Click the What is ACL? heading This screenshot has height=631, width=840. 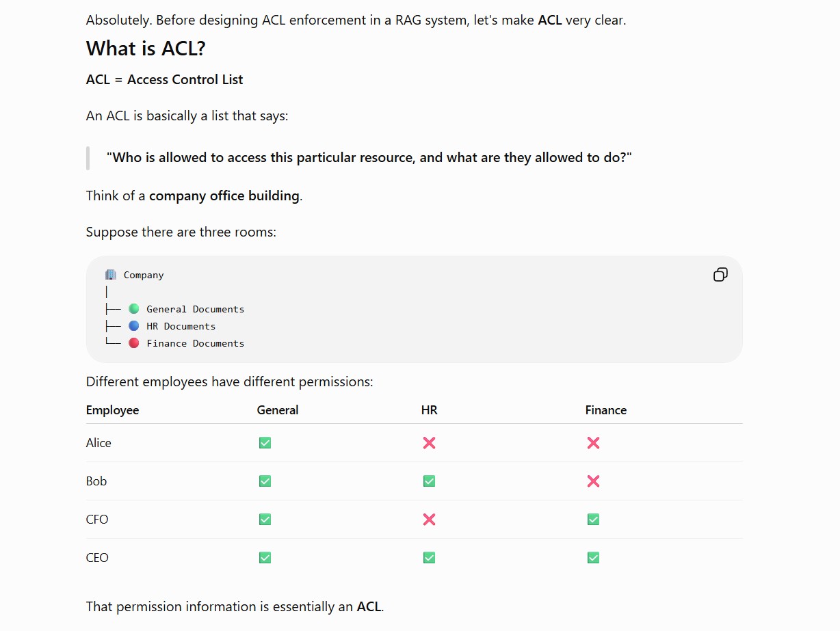tap(146, 49)
